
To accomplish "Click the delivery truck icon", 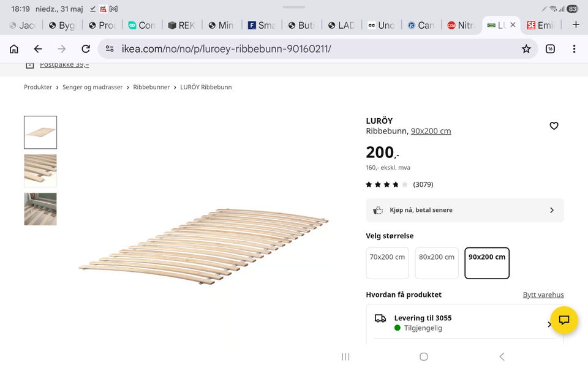I will pyautogui.click(x=380, y=318).
